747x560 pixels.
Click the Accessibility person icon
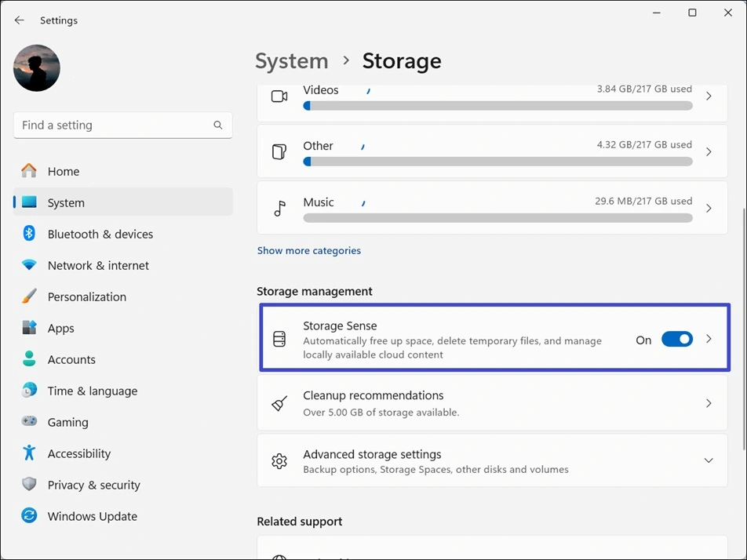pos(29,453)
